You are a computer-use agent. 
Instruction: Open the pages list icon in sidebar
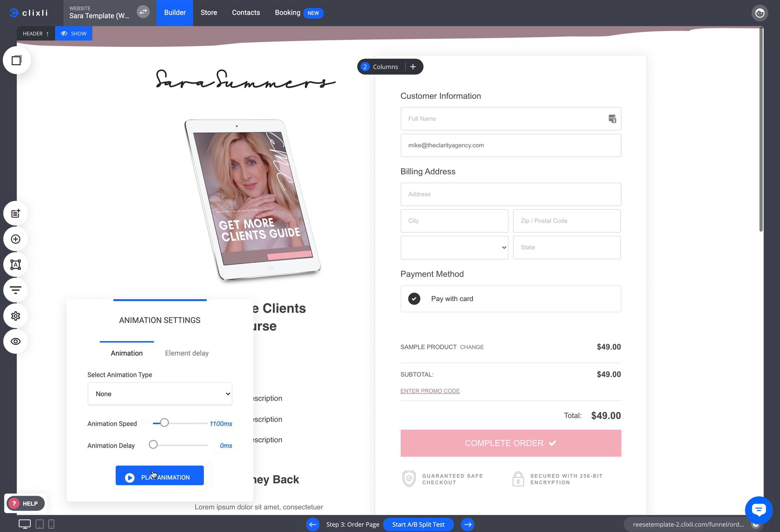pos(16,214)
